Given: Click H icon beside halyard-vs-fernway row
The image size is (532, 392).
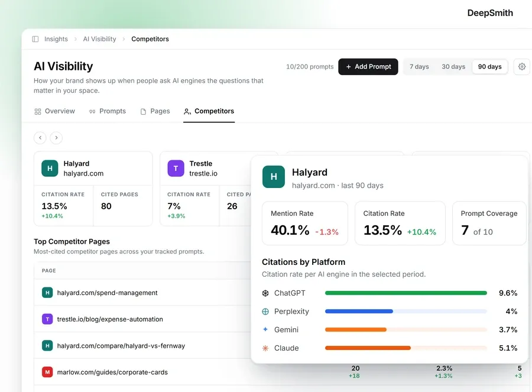Looking at the screenshot, I should tap(47, 345).
